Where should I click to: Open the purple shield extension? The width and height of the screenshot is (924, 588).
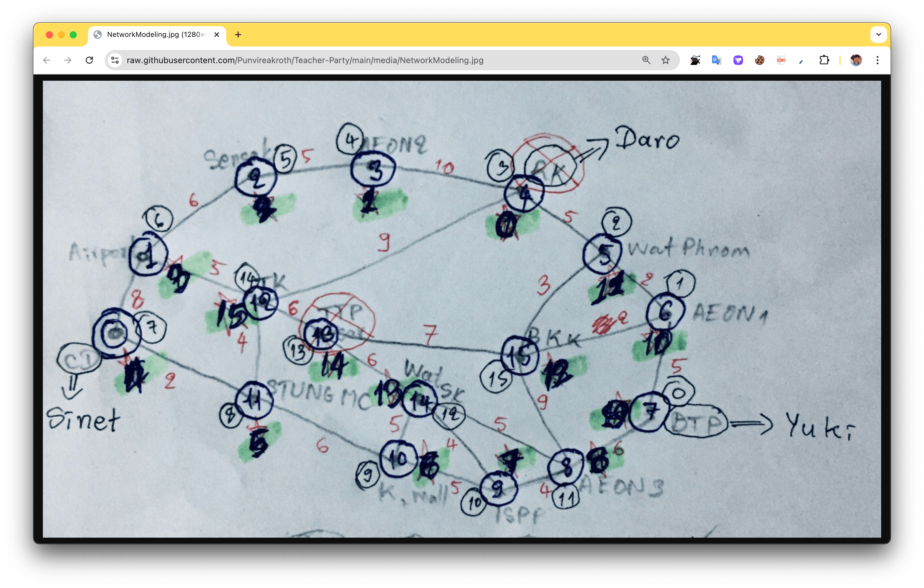coord(738,60)
